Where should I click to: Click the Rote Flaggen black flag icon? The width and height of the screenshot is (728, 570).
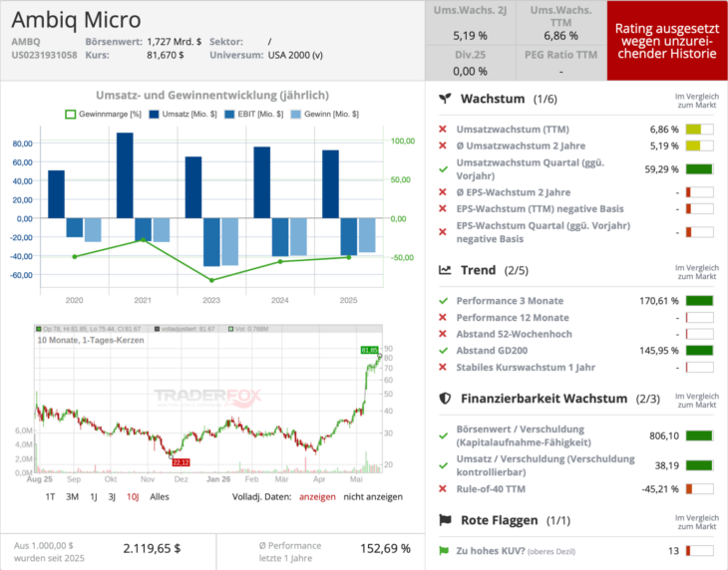[x=445, y=520]
